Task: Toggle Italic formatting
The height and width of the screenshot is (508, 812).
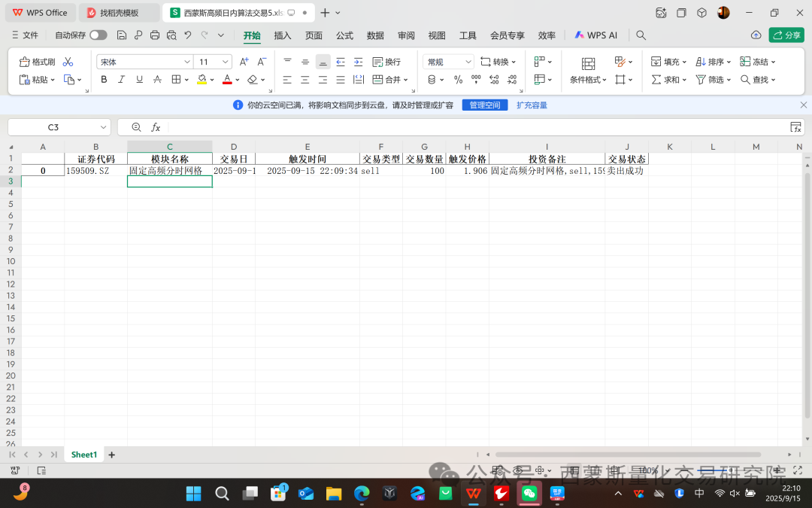Action: point(121,79)
